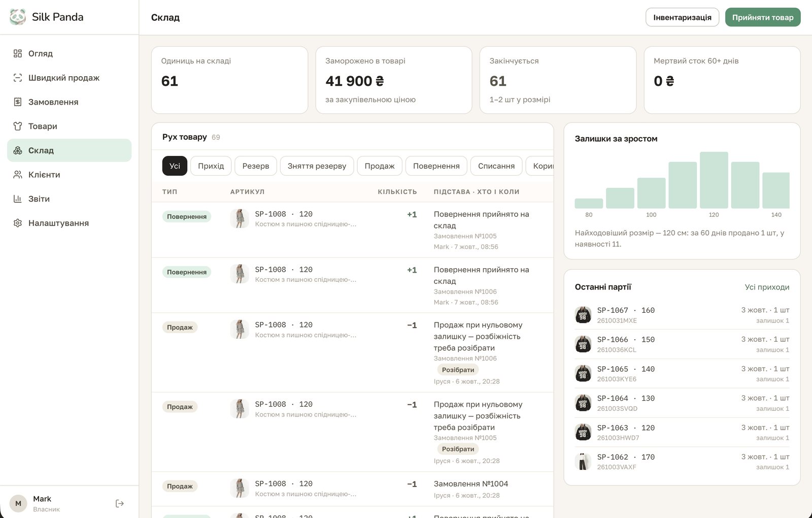The height and width of the screenshot is (518, 812).
Task: Open SP-1062 batch product thumbnail
Action: point(583,462)
